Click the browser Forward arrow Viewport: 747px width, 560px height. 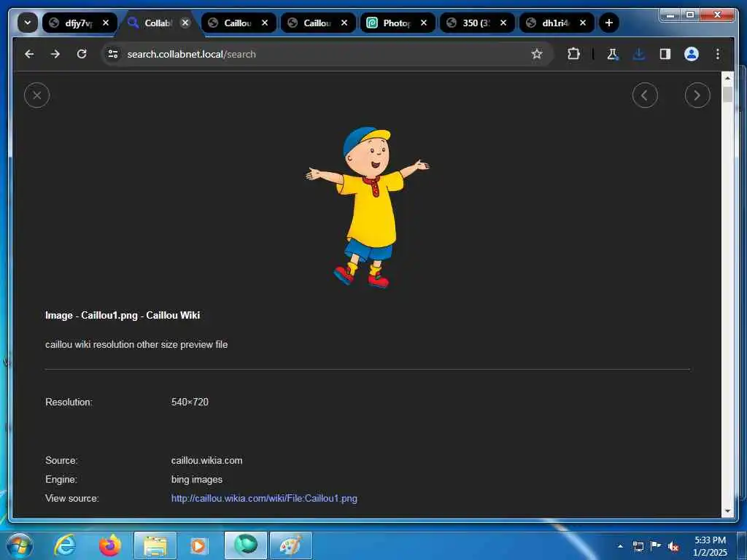tap(55, 54)
